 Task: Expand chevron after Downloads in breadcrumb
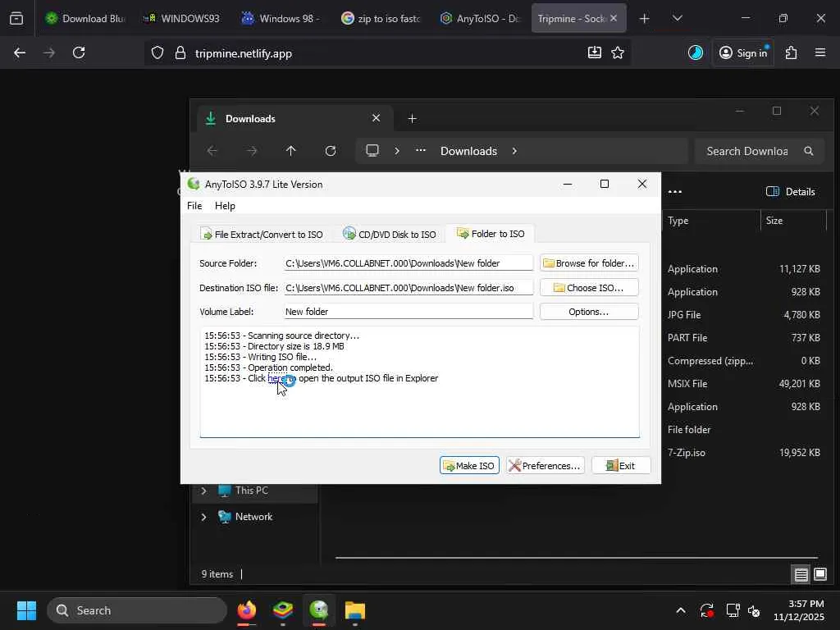[x=514, y=151]
